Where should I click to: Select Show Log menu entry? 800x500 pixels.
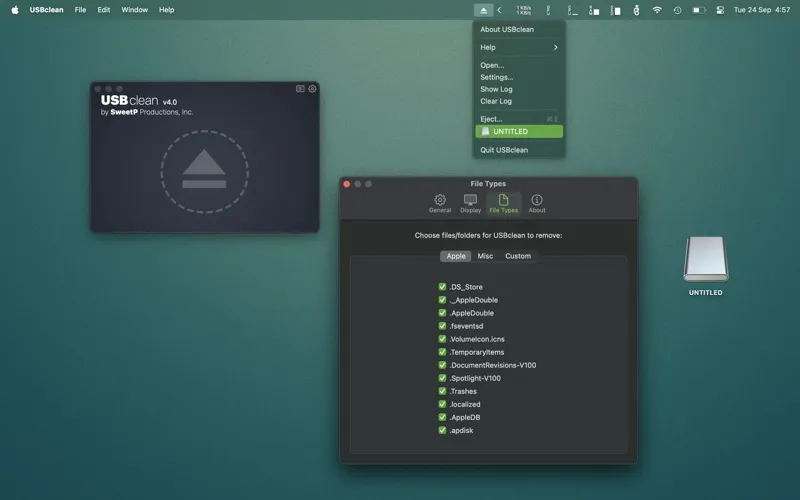tap(519, 89)
